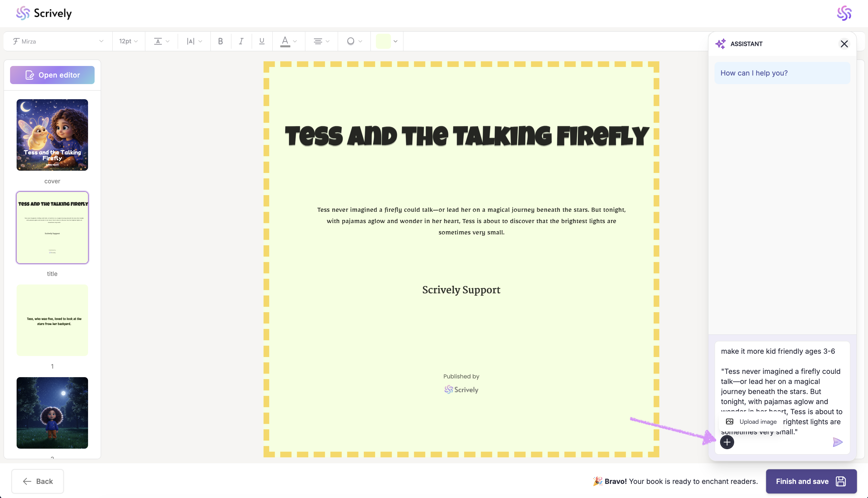This screenshot has width=868, height=498.
Task: Click the plus attachment button in assistant
Action: tap(727, 442)
